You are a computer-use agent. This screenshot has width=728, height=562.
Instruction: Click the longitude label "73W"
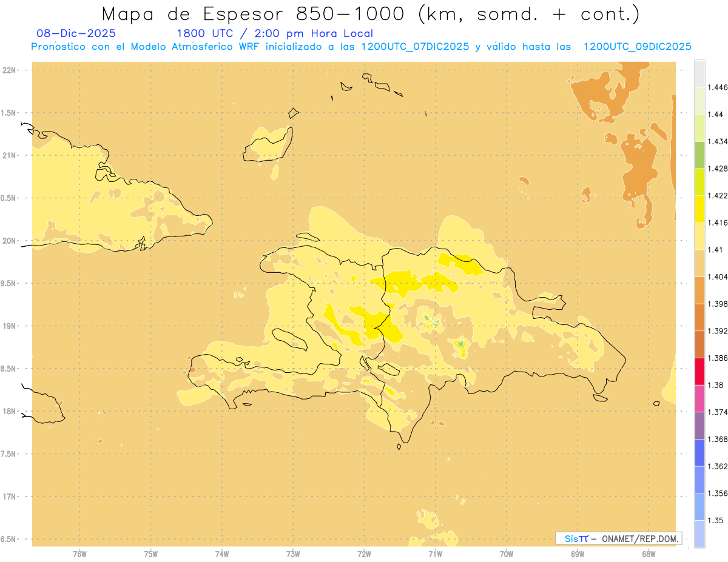(293, 554)
